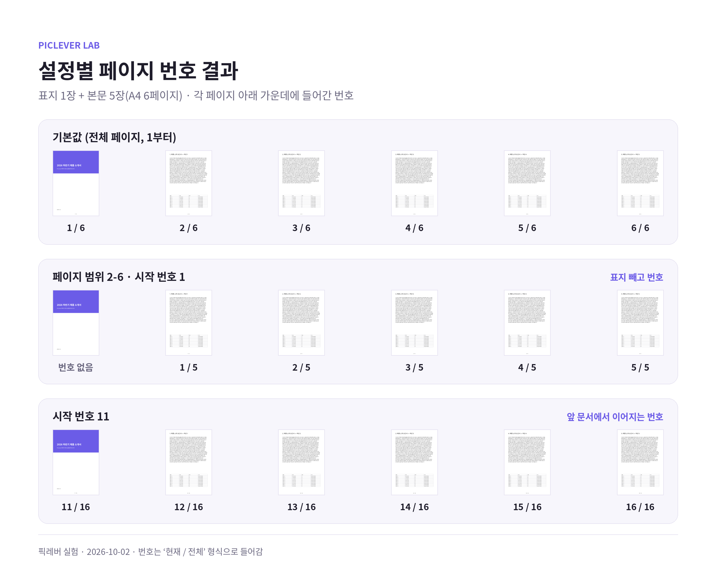The image size is (716, 588).
Task: Open the page thumbnail labeled 2 / 5
Action: (302, 323)
